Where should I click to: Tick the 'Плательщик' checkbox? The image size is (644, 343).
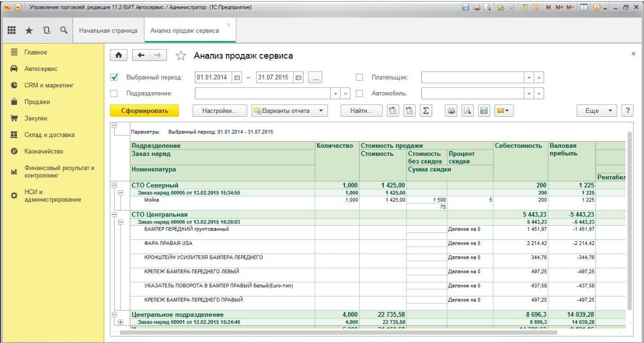(x=360, y=77)
